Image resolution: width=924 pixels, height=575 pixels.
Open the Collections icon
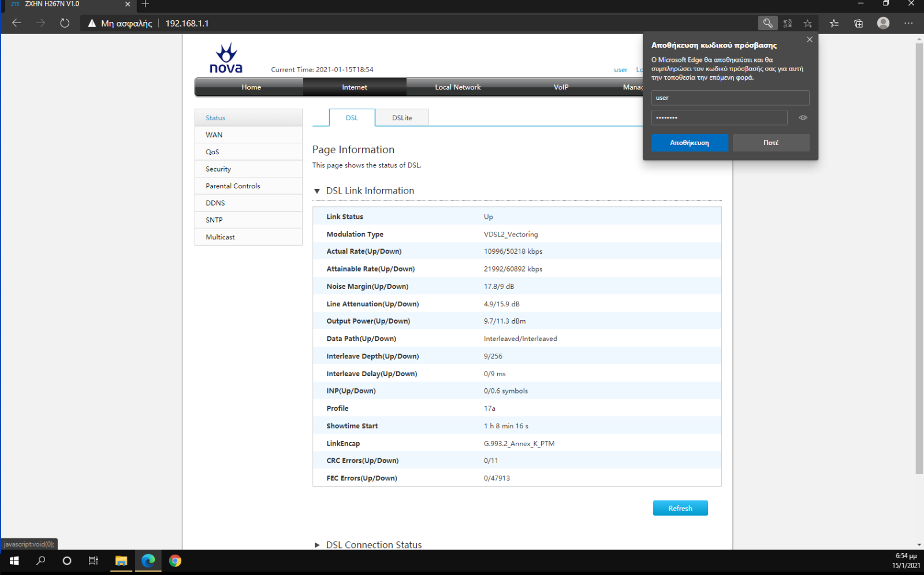point(859,23)
